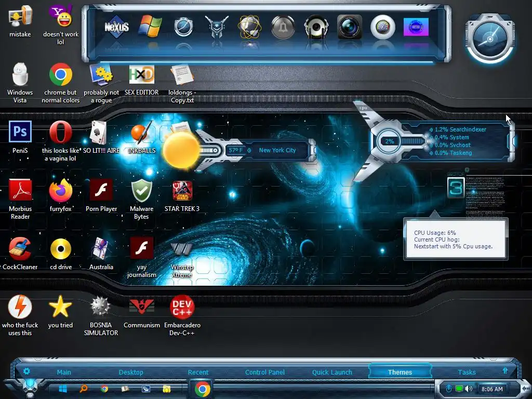The height and width of the screenshot is (399, 532).
Task: Click 'New York City' in weather widget
Action: [277, 150]
